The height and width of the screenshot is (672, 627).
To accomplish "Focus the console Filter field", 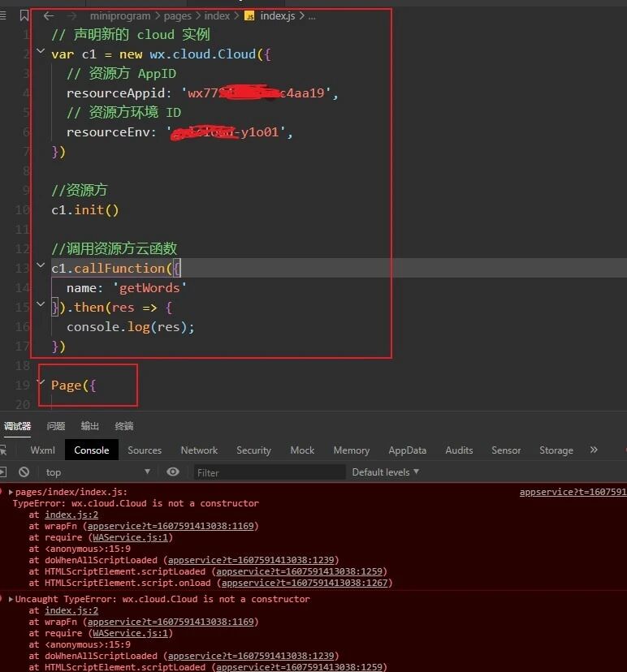I will [x=270, y=472].
